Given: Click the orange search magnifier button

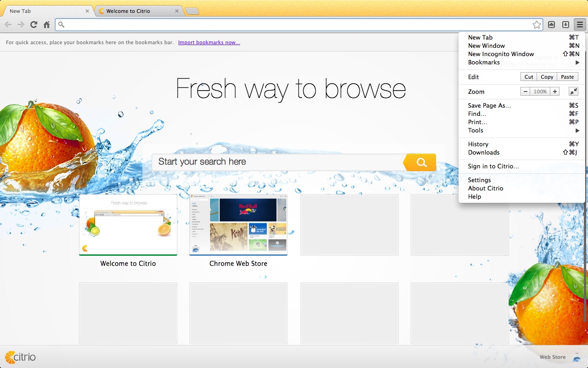Looking at the screenshot, I should click(x=420, y=162).
